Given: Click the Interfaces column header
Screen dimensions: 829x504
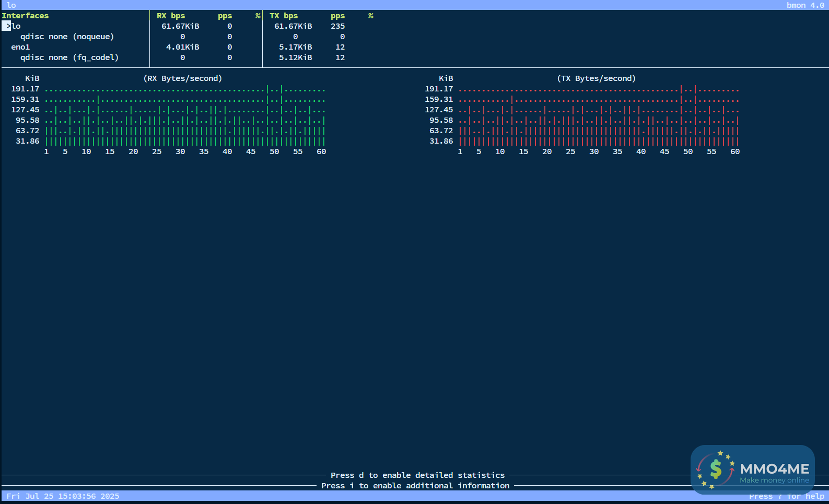Looking at the screenshot, I should pyautogui.click(x=25, y=16).
